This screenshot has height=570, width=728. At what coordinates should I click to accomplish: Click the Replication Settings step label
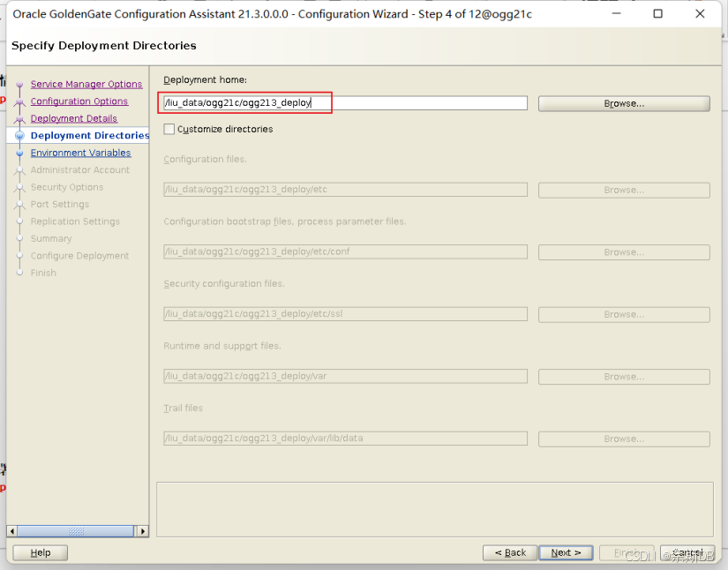tap(75, 221)
